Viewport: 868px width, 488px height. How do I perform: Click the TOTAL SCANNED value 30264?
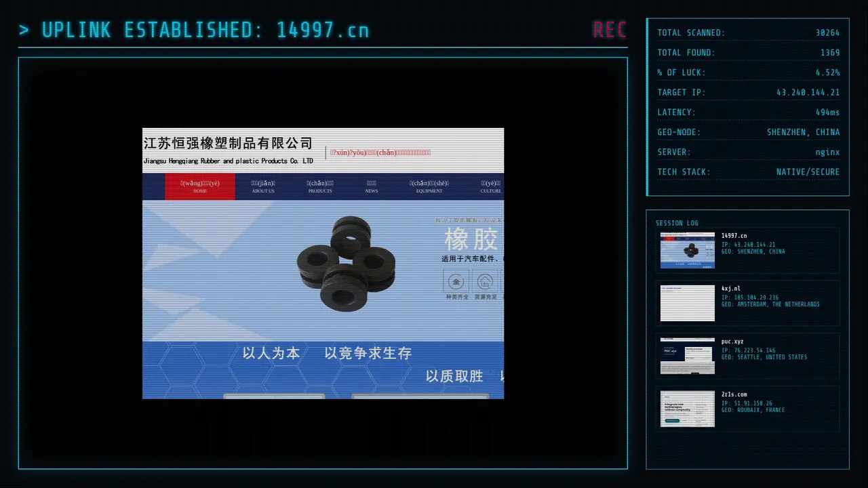[x=827, y=33]
